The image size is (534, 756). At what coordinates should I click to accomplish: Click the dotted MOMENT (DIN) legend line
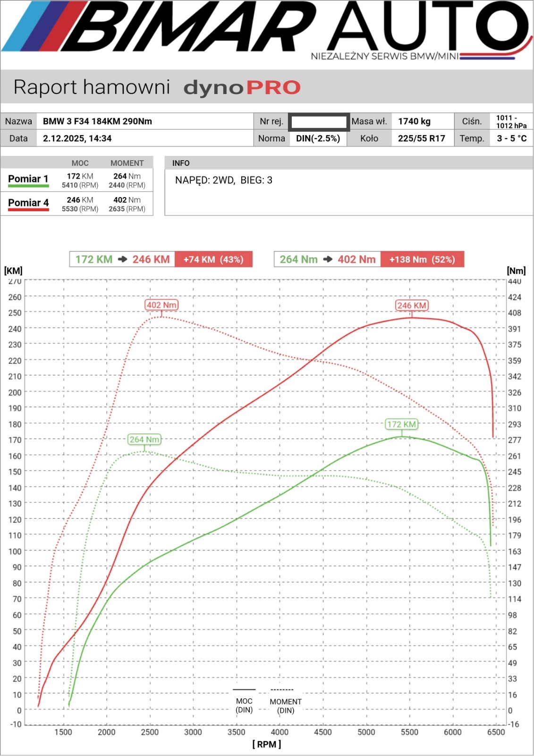pyautogui.click(x=282, y=690)
